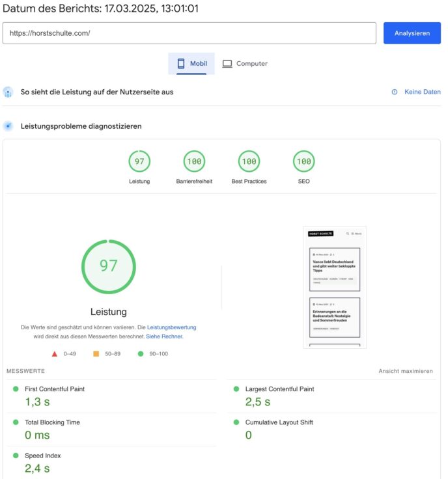This screenshot has height=479, width=448.
Task: Open the Leistungsbewertung link
Action: coord(171,327)
